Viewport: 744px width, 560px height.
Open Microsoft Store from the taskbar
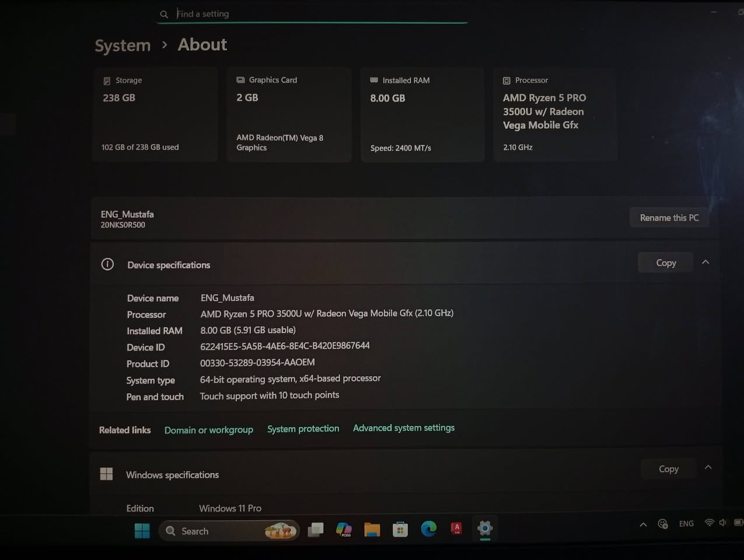[400, 530]
